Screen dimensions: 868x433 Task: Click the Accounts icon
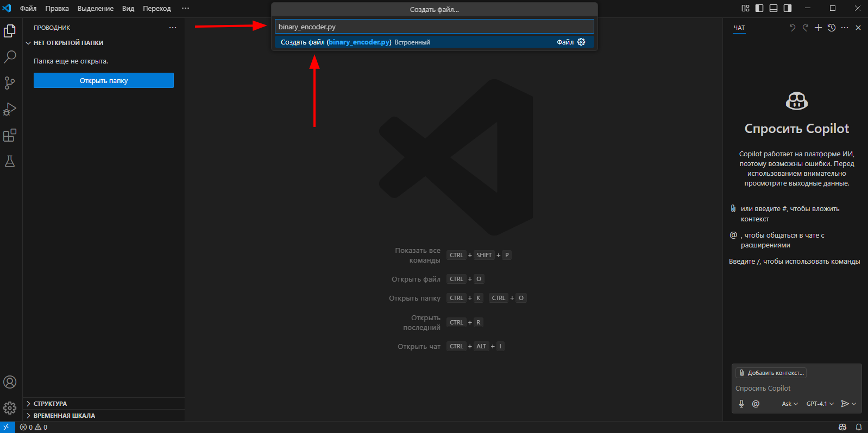[x=10, y=382]
